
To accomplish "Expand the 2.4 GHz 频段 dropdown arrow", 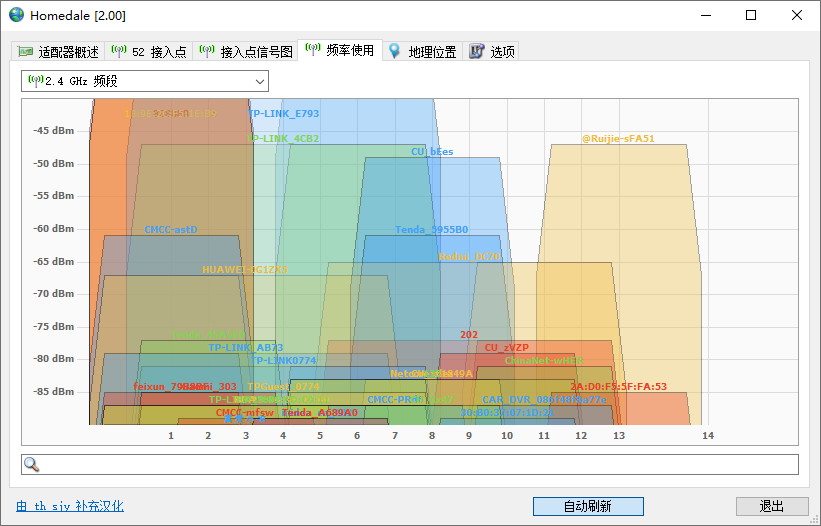I will 259,82.
